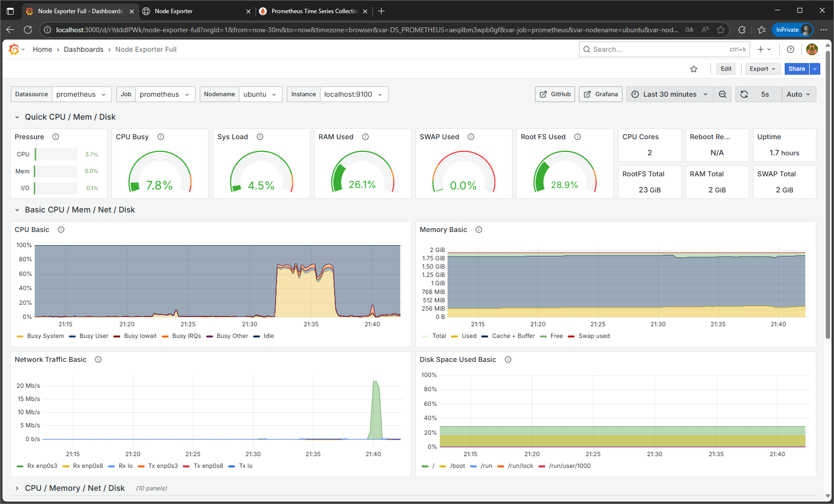Show info for CPU Basic panel
This screenshot has height=504, width=834.
(61, 230)
